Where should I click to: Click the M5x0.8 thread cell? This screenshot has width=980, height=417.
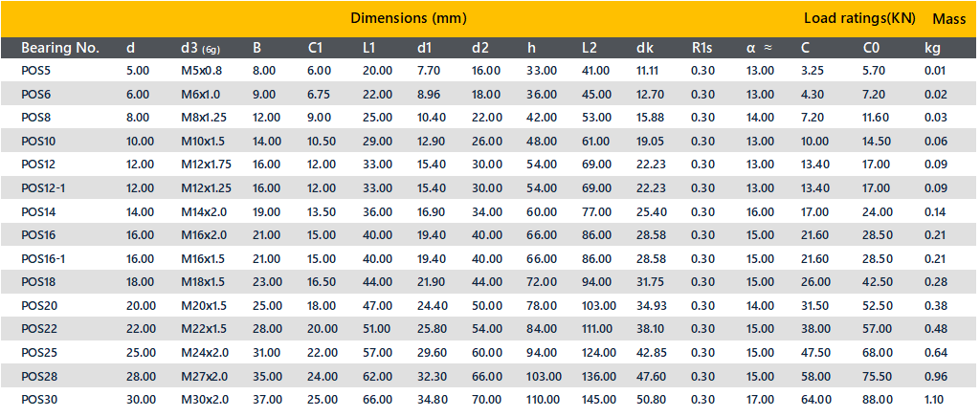point(201,71)
